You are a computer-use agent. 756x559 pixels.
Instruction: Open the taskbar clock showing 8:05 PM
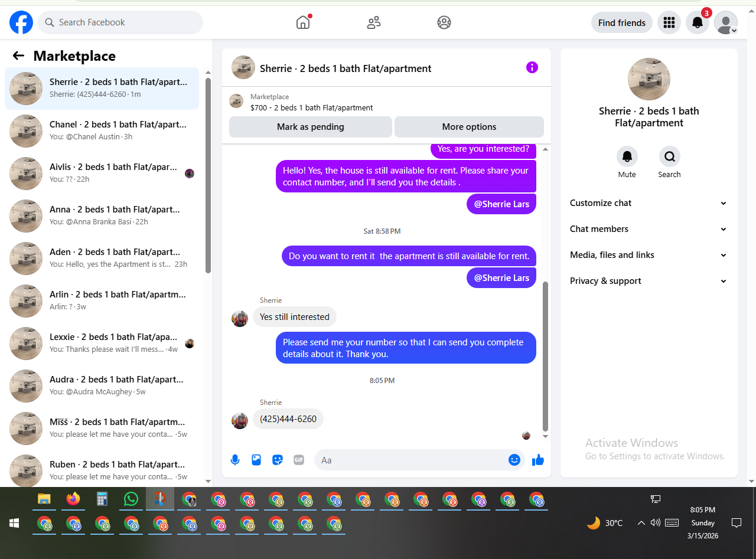pos(702,523)
